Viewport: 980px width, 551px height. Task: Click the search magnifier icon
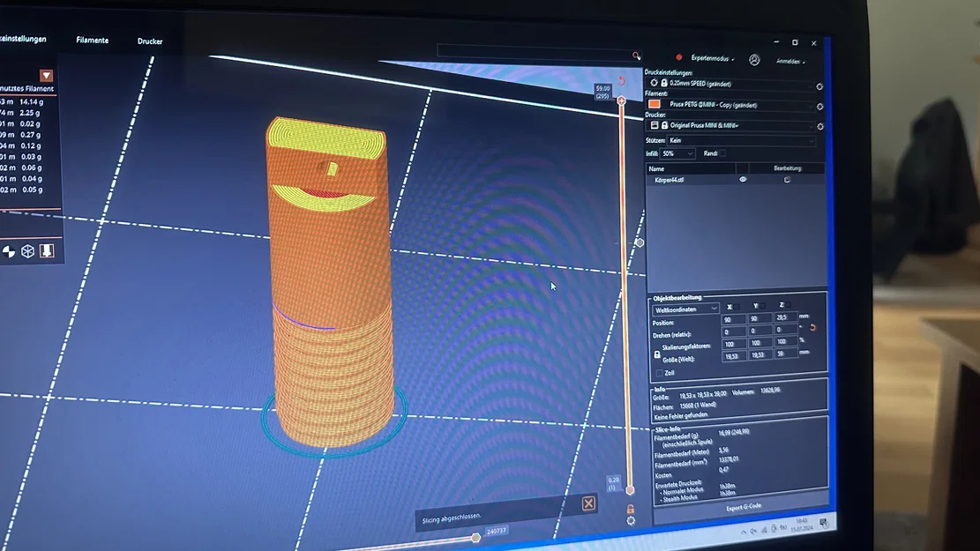[636, 56]
